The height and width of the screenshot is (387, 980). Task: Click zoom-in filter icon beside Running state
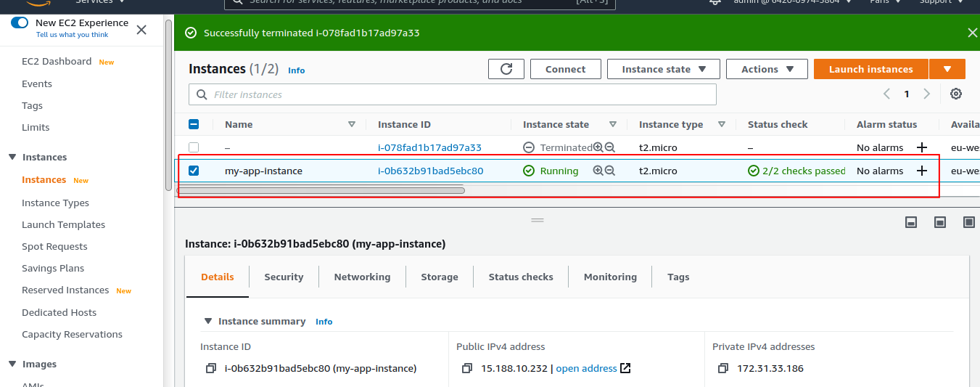(x=598, y=171)
